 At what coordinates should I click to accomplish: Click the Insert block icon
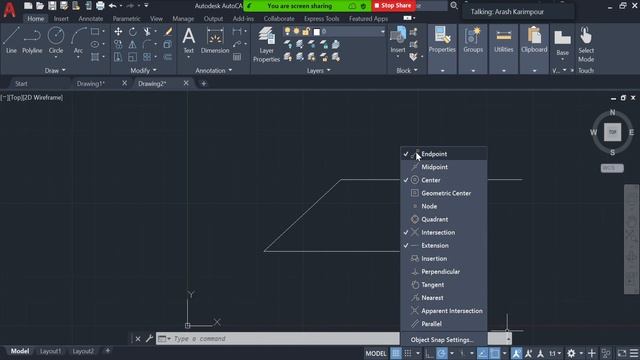click(x=398, y=40)
